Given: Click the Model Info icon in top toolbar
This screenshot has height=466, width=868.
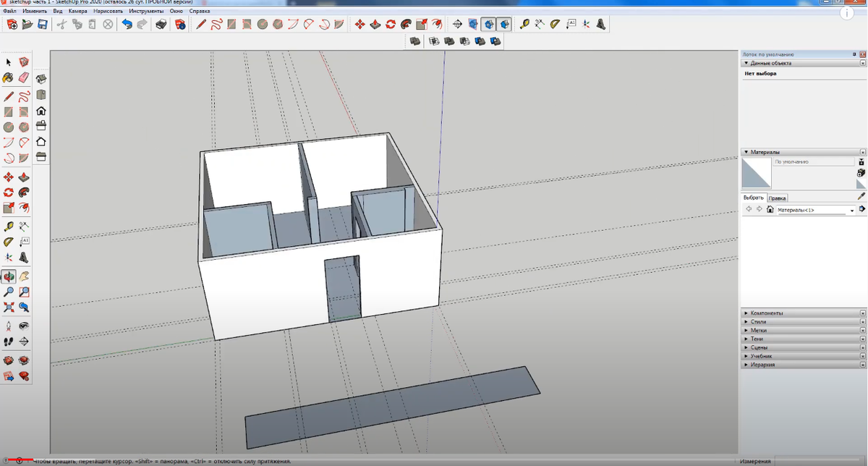Looking at the screenshot, I should pos(180,25).
